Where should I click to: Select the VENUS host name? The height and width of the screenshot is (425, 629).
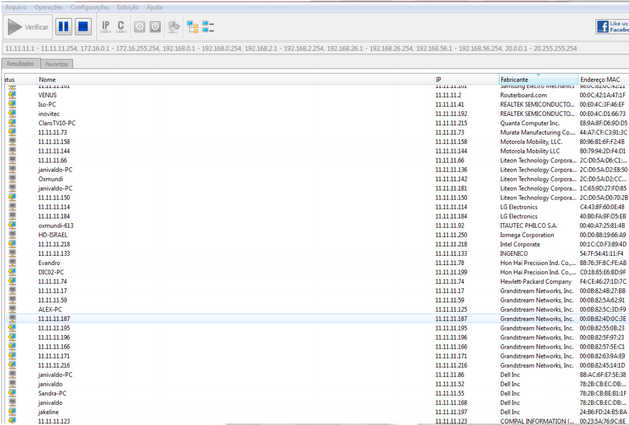pos(47,95)
